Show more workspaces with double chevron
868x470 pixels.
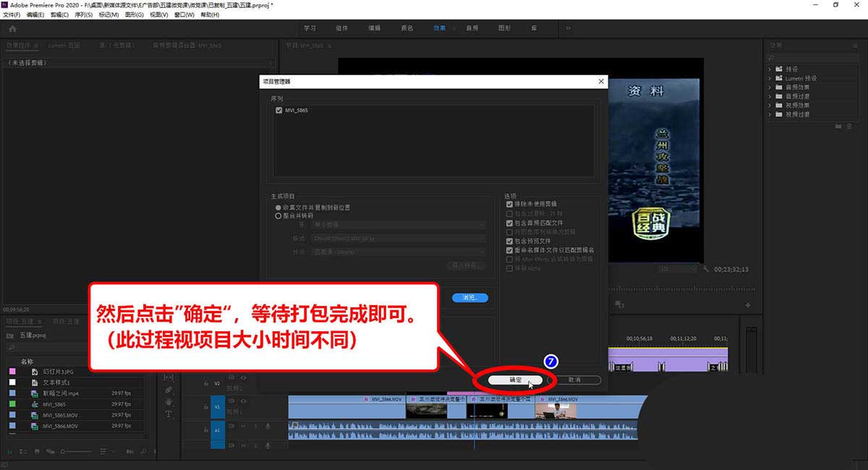pyautogui.click(x=568, y=28)
